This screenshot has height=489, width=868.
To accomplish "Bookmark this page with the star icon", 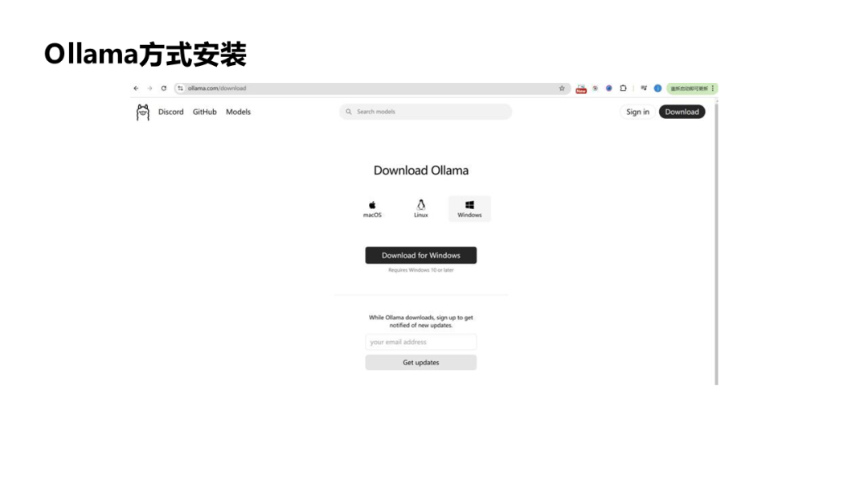I will pos(562,88).
